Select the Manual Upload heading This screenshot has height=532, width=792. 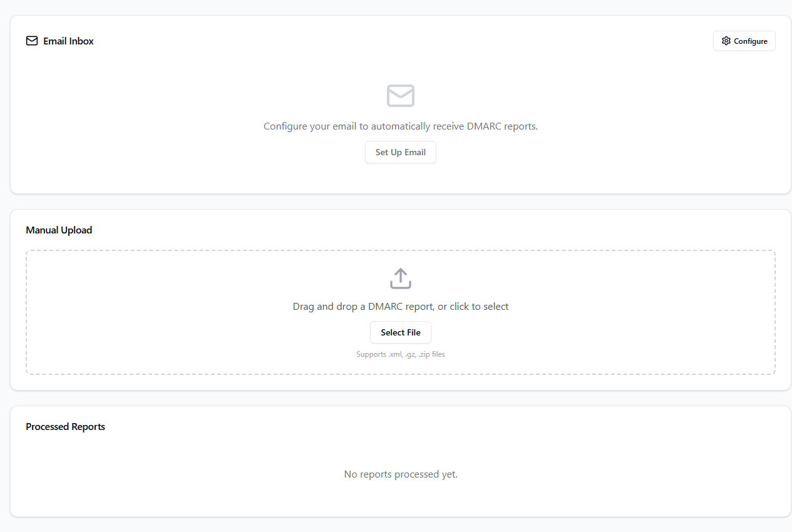(59, 230)
